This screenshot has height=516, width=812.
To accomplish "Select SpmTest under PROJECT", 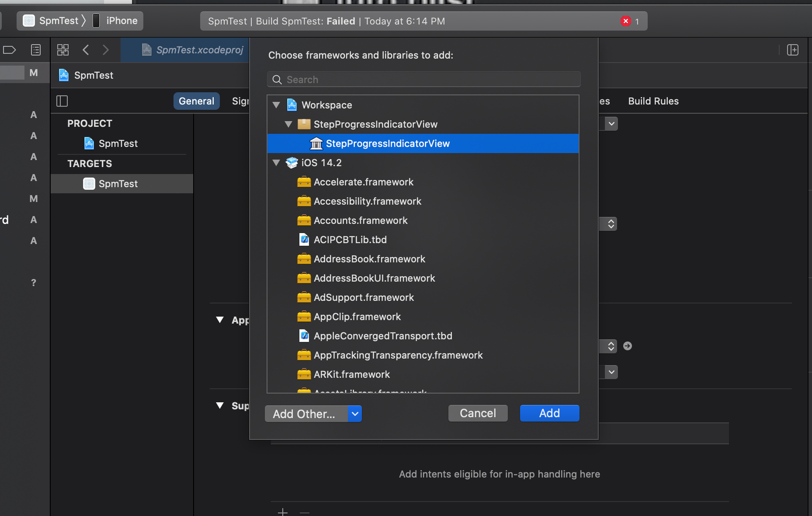I will [118, 144].
